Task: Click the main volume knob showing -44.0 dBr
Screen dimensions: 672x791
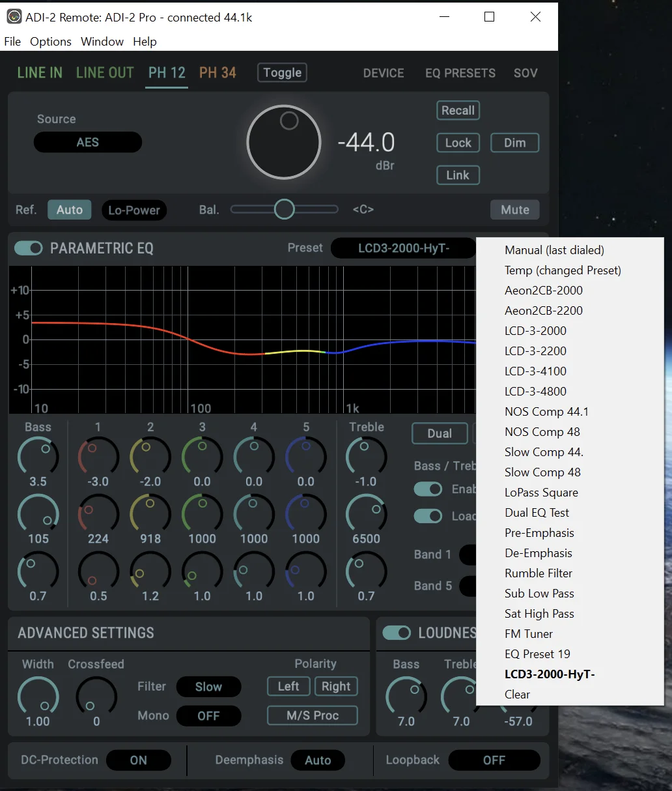Action: pos(284,142)
